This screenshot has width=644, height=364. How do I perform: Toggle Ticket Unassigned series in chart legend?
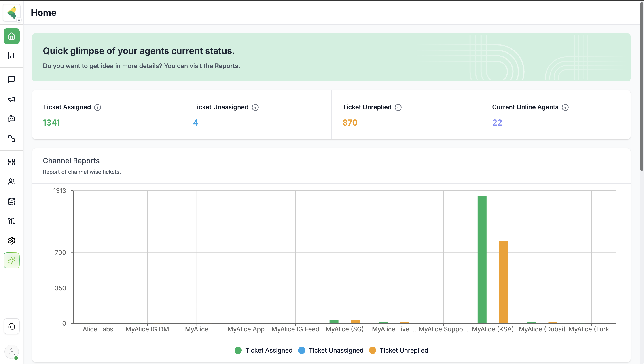click(331, 351)
